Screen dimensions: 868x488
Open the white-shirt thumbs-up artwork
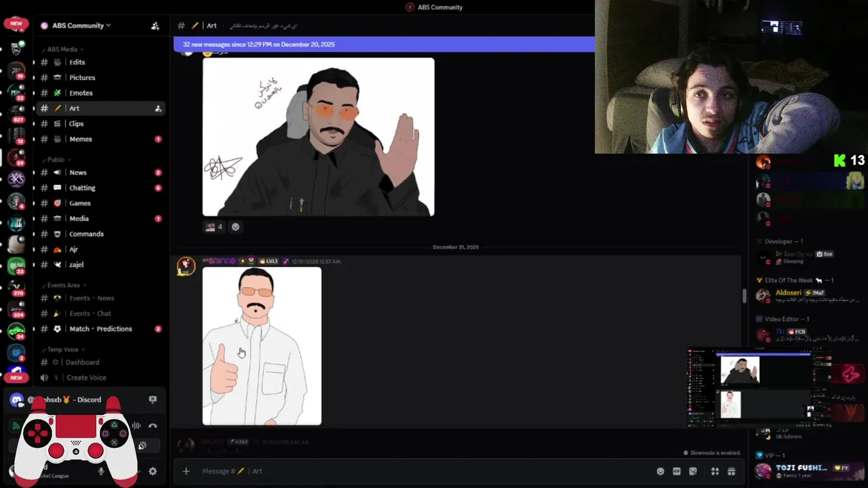[262, 346]
